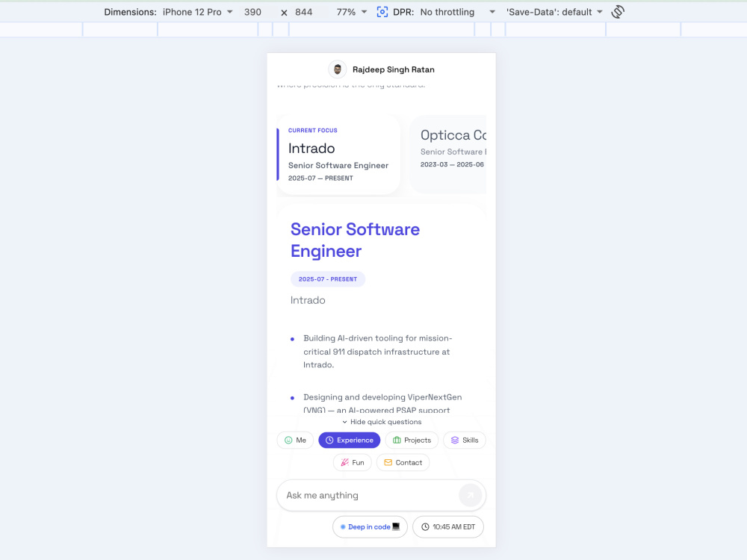Click the screenshot capture icon next to DPR

click(x=382, y=12)
